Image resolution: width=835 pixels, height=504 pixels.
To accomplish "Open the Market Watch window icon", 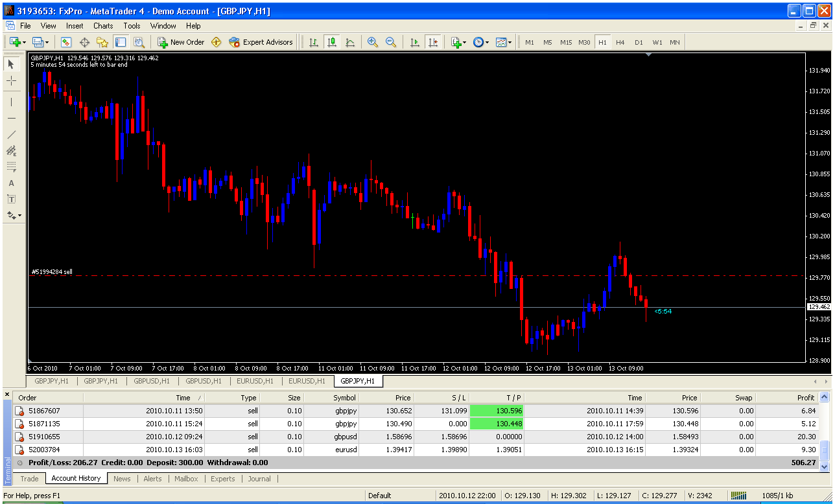I will pyautogui.click(x=66, y=42).
